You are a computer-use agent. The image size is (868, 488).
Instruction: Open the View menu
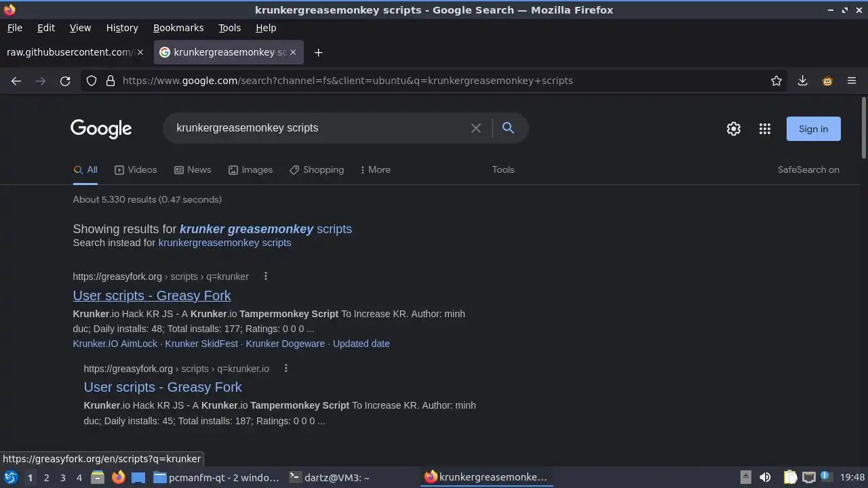tap(80, 28)
